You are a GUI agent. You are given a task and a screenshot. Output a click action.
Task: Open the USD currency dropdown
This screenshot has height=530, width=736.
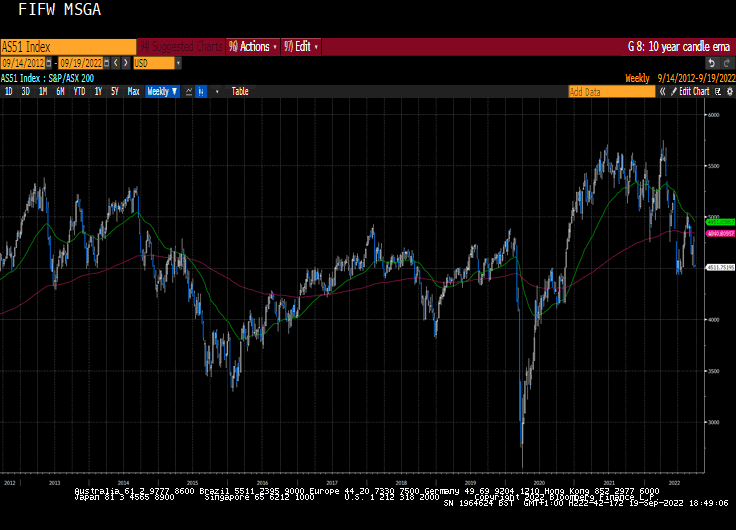coord(178,63)
